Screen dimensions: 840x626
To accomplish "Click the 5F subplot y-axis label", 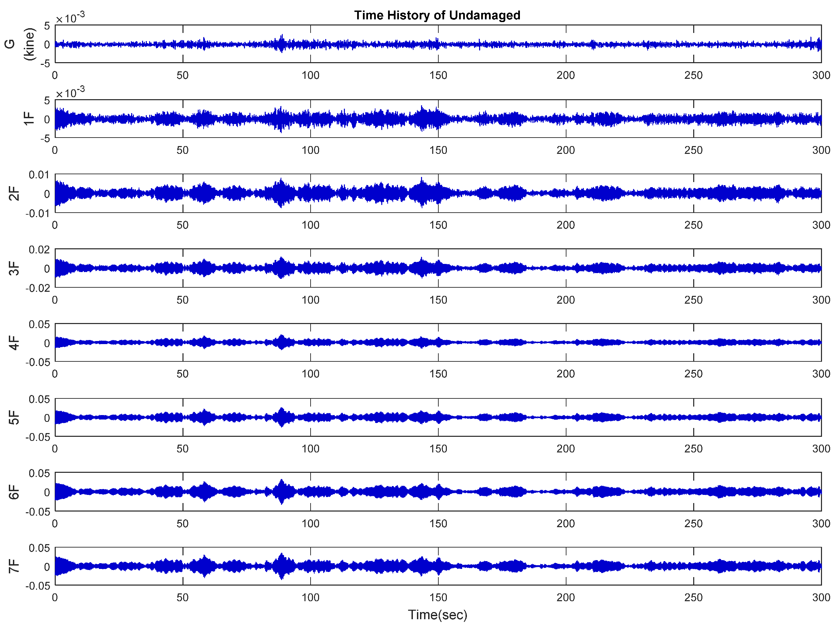I will [x=14, y=417].
